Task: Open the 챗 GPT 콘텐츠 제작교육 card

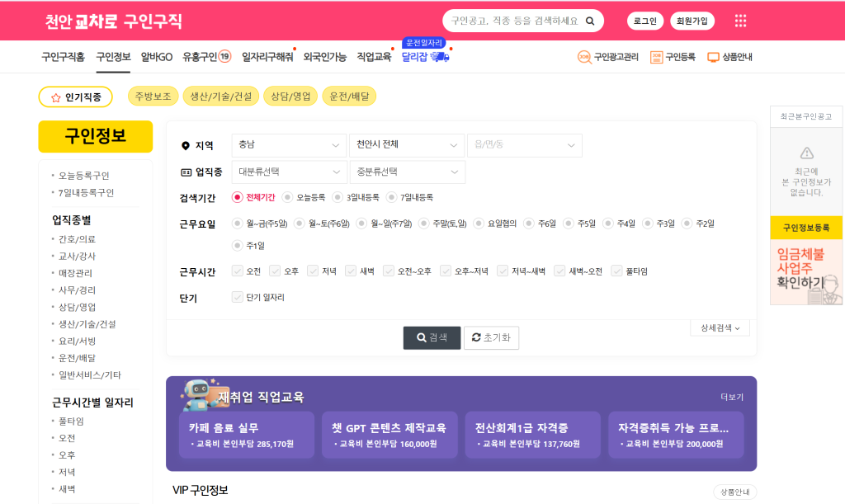Action: (389, 435)
